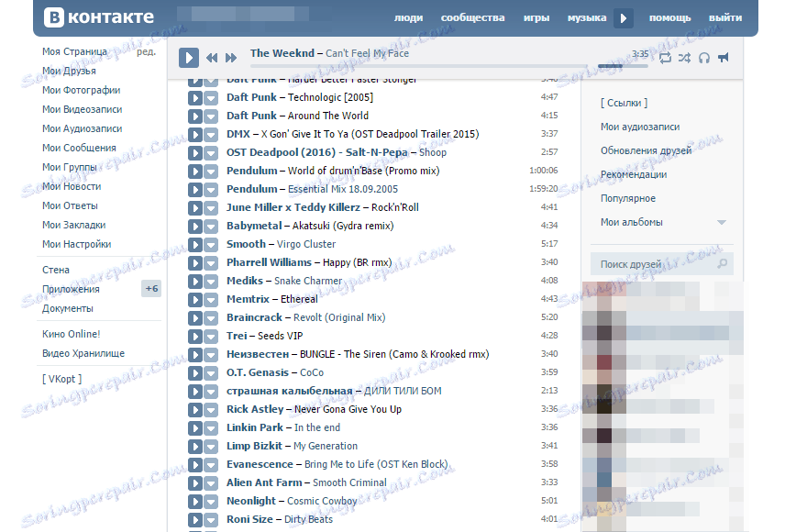Select Обновления друзей in the right panel
Image resolution: width=796 pixels, height=532 pixels.
(646, 150)
